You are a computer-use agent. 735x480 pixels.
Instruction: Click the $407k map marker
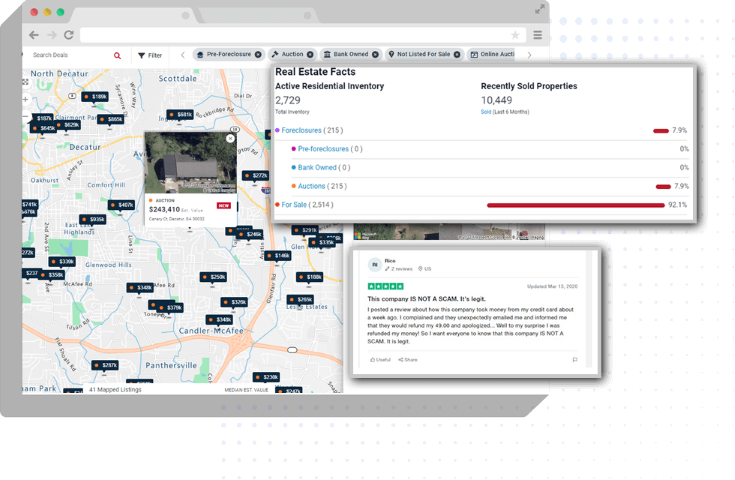(x=121, y=205)
